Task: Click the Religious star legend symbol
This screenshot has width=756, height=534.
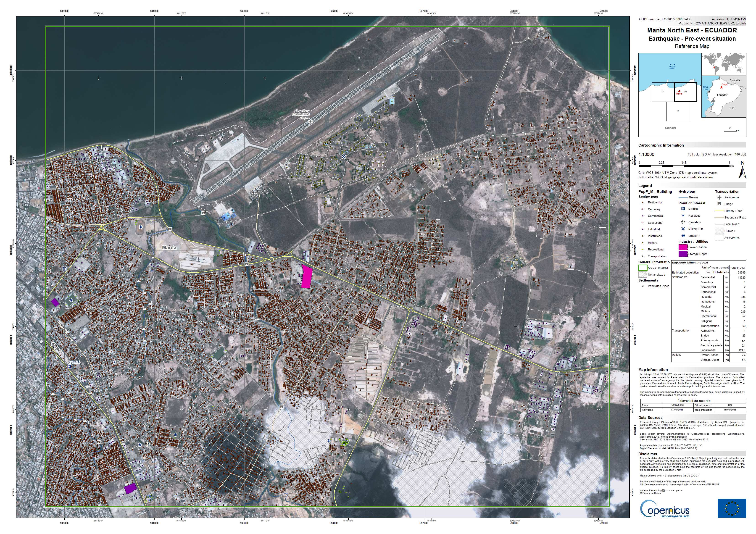Action: pos(683,216)
